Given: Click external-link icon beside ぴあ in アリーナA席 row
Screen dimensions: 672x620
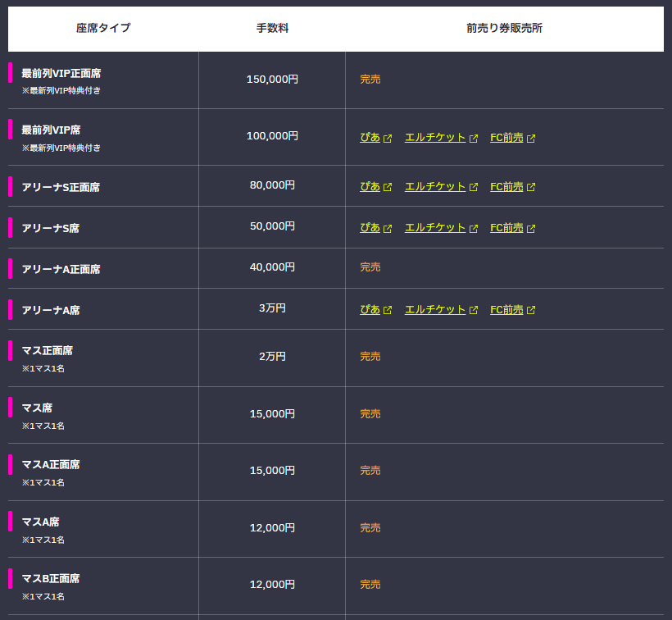Looking at the screenshot, I should pos(388,310).
